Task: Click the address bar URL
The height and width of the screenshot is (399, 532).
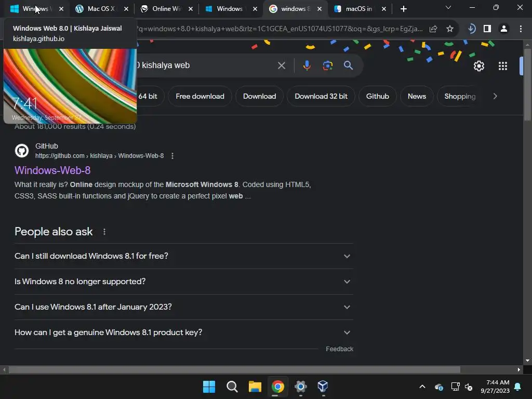Action: [280, 29]
